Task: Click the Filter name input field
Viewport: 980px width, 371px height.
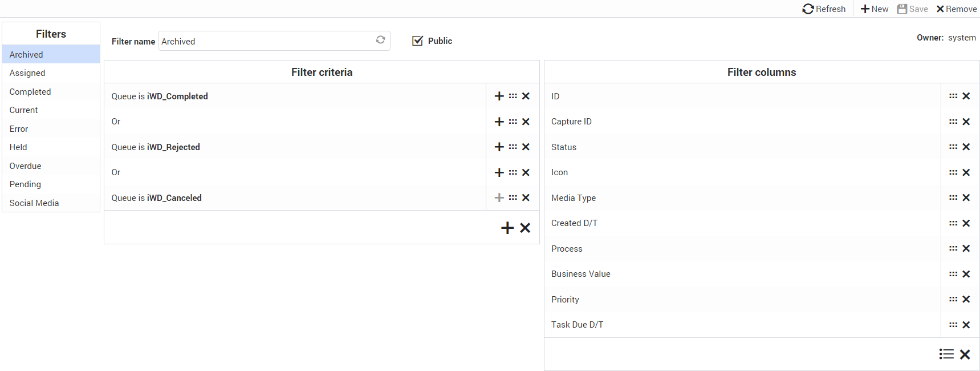Action: 265,41
